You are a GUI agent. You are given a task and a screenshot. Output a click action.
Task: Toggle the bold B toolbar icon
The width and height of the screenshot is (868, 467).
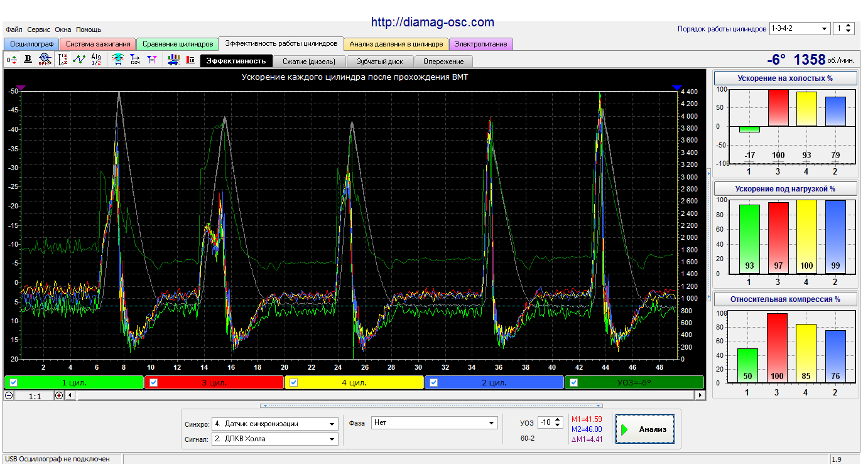coord(28,59)
